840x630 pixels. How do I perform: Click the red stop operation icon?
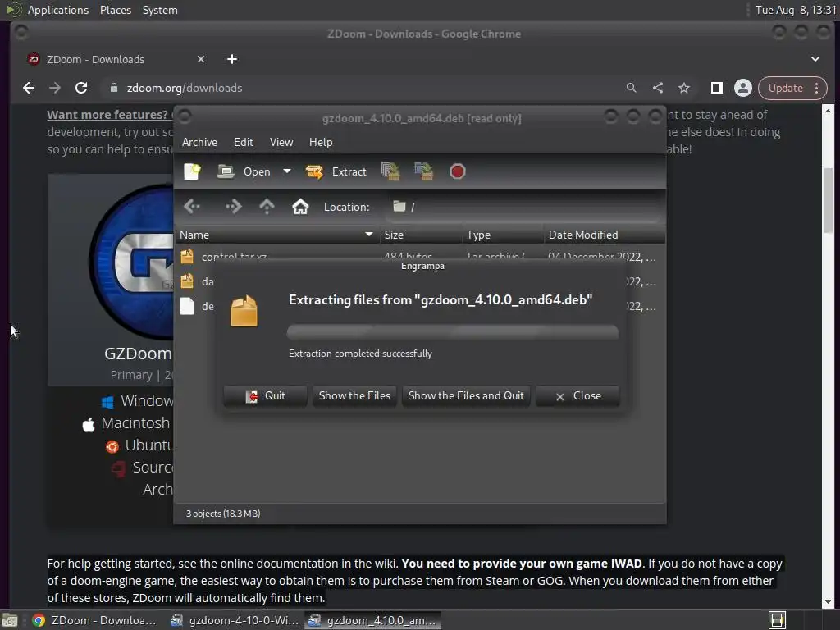tap(458, 171)
